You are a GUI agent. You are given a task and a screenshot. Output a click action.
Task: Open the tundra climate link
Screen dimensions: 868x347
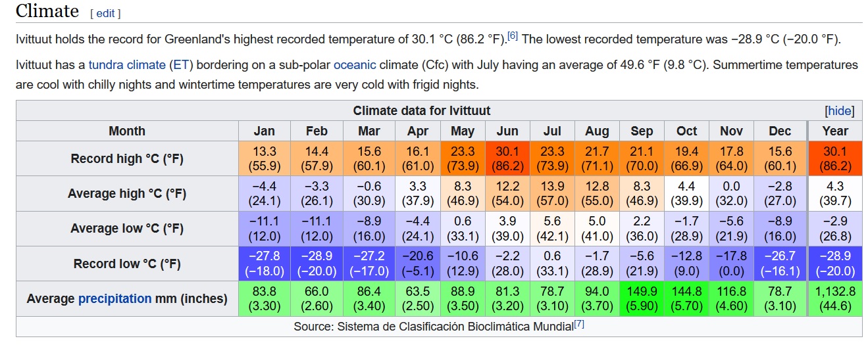pyautogui.click(x=126, y=65)
